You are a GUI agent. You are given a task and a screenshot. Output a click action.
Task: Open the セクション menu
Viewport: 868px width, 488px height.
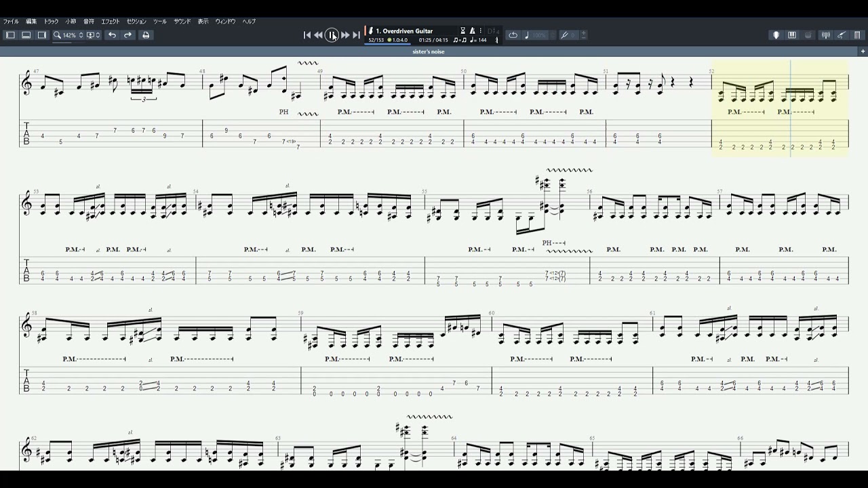click(136, 22)
